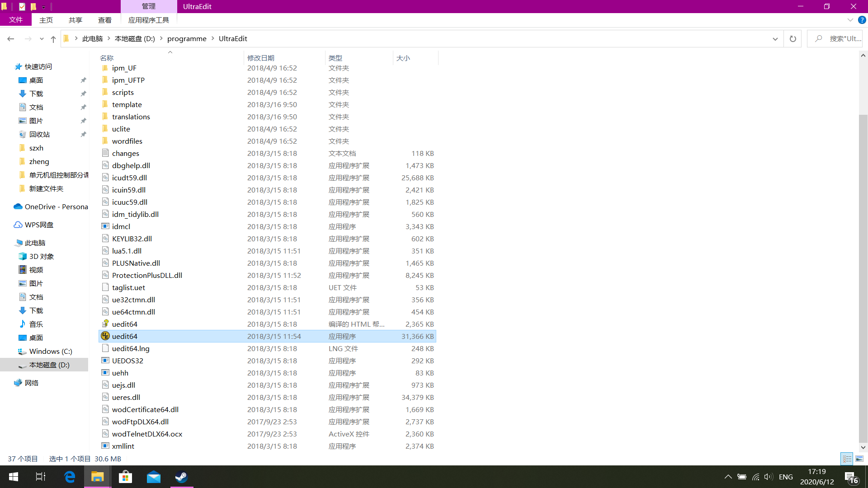
Task: Click the volume speaker tray icon
Action: point(769,477)
